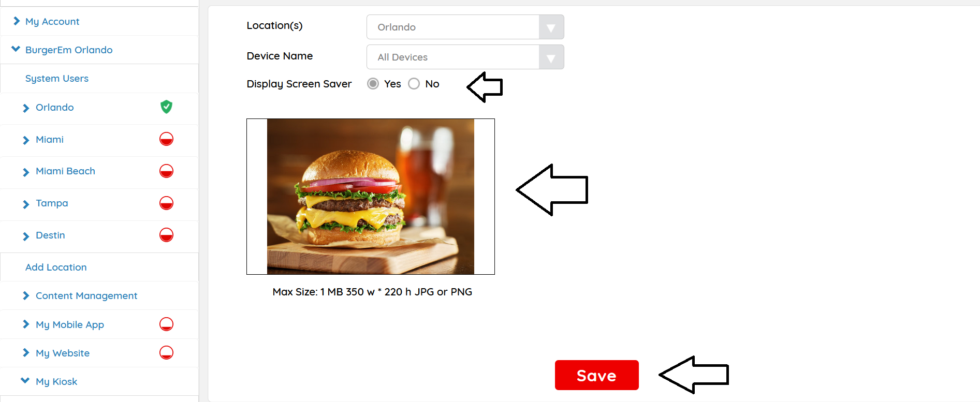
Task: Open the Location(s) dropdown showing Orlando
Action: pos(465,27)
